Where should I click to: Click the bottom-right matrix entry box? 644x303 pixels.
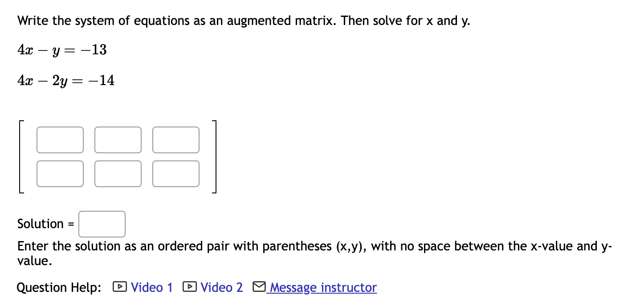176,174
